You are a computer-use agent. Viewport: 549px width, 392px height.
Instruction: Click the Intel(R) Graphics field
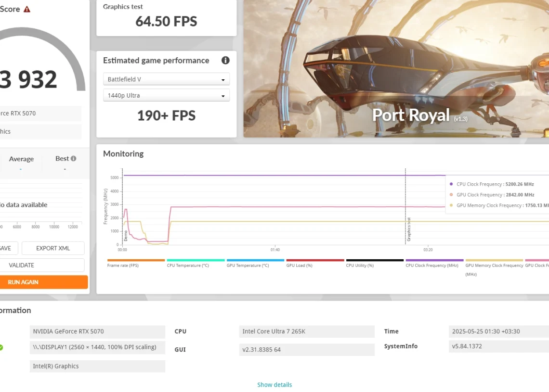click(97, 366)
